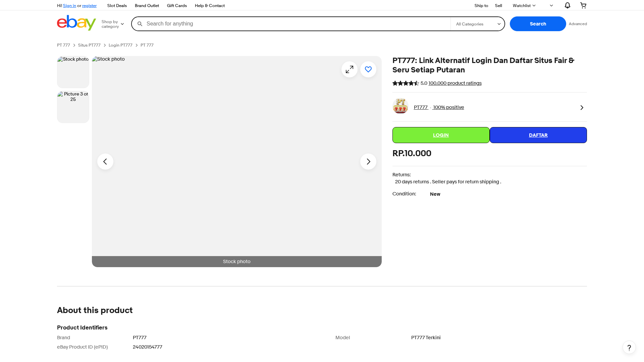Click the Product Identifiers heading
The height and width of the screenshot is (362, 644).
[82, 327]
